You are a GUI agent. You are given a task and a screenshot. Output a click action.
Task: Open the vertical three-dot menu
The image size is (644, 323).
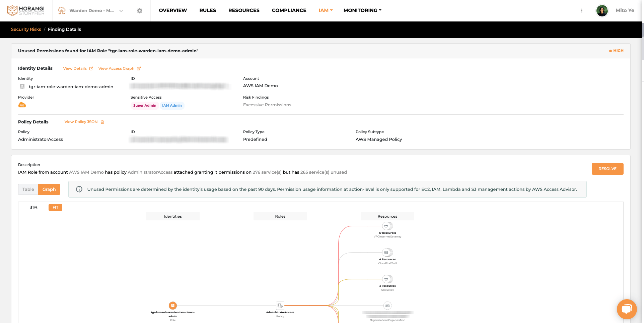[x=582, y=11]
